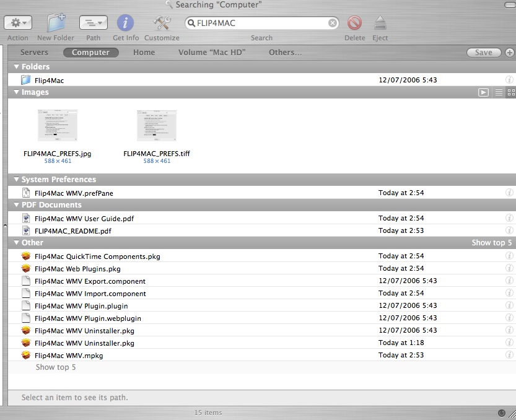Viewport: 516px width, 420px height.
Task: Show info for Flip4Mac WMV.mpkg
Action: click(x=509, y=355)
